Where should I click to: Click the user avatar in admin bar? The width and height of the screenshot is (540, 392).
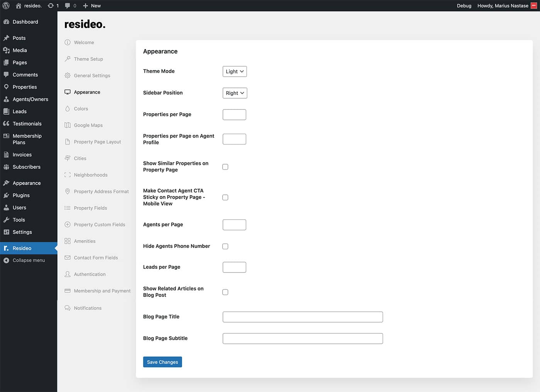tap(534, 6)
